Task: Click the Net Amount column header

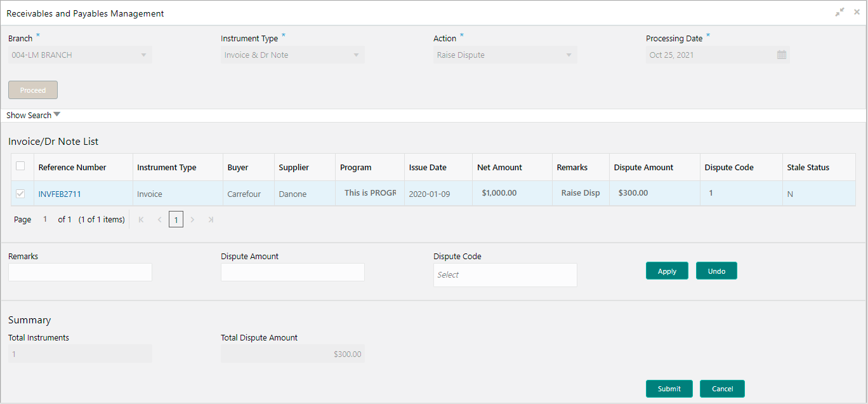Action: tap(499, 168)
